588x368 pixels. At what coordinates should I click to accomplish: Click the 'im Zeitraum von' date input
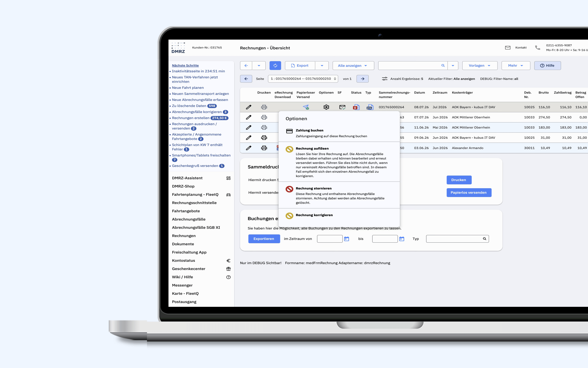[x=329, y=239]
